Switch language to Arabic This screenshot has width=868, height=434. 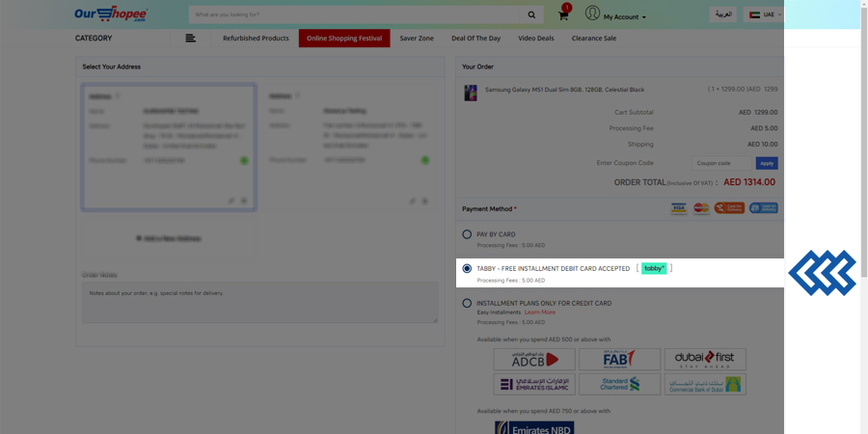pos(723,14)
